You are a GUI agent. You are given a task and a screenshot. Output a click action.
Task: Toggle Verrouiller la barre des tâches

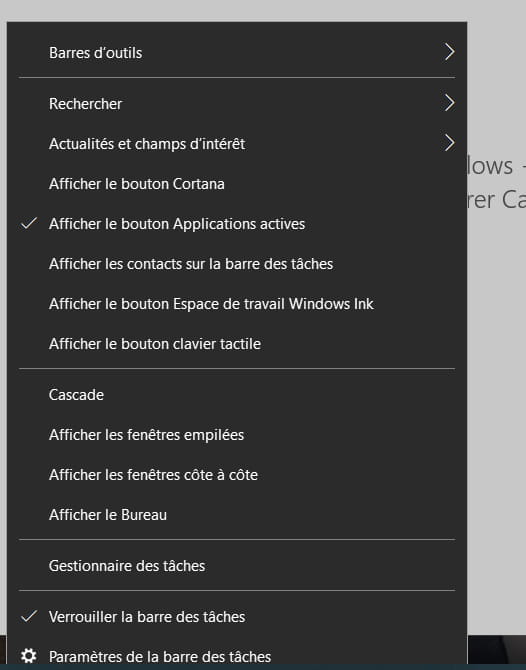[237, 617]
